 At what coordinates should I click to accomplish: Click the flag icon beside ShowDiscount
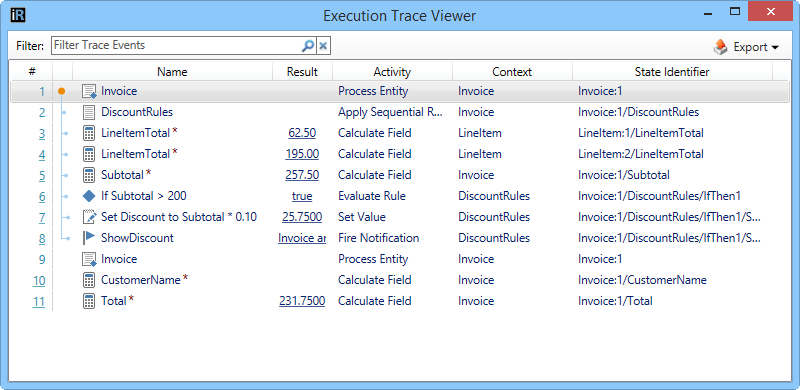[x=89, y=238]
